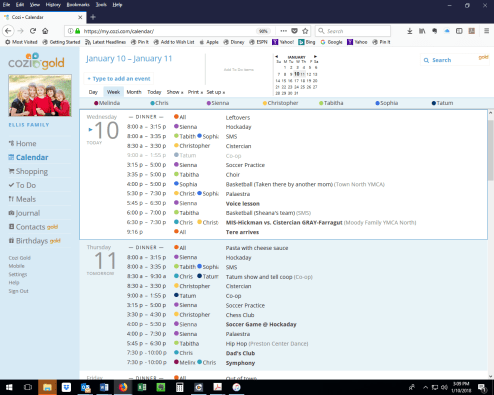Open the History menu
The width and height of the screenshot is (494, 395).
(x=53, y=5)
